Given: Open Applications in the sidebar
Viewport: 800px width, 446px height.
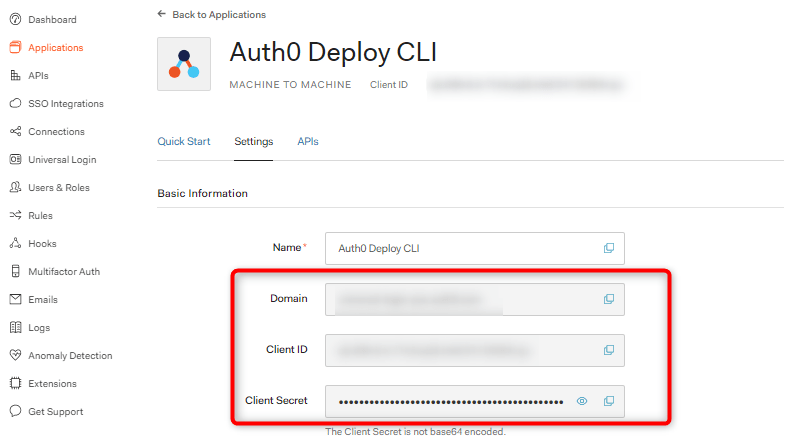Looking at the screenshot, I should [56, 47].
